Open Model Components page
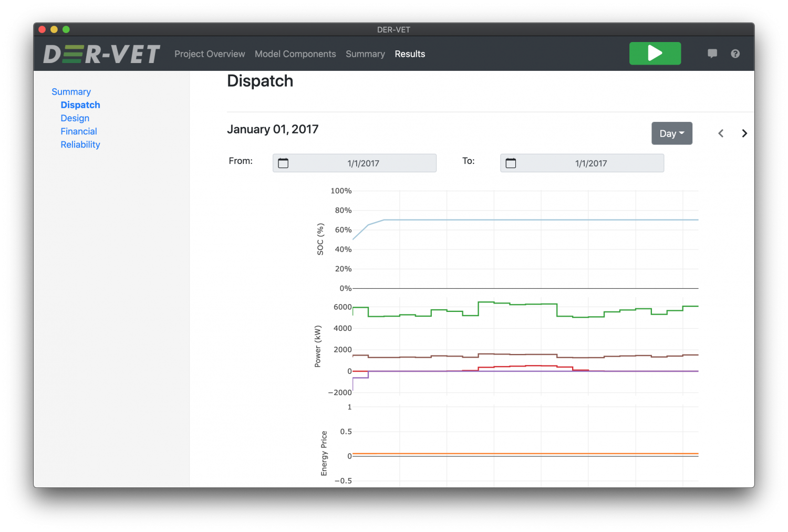The image size is (788, 532). click(x=295, y=54)
